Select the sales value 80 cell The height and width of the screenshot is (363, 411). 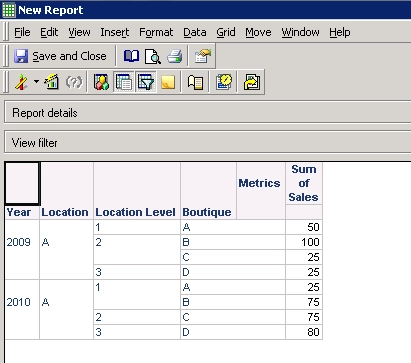[x=304, y=332]
